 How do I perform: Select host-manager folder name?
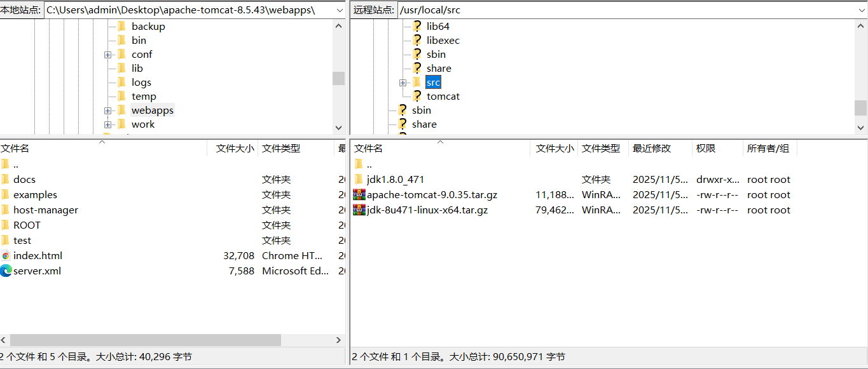click(x=46, y=210)
